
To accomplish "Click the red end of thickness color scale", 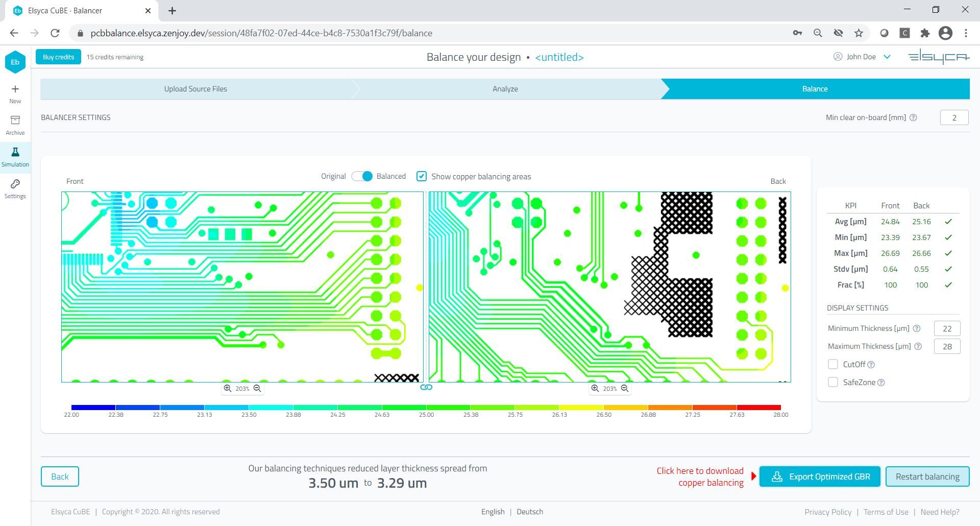I will [x=759, y=408].
